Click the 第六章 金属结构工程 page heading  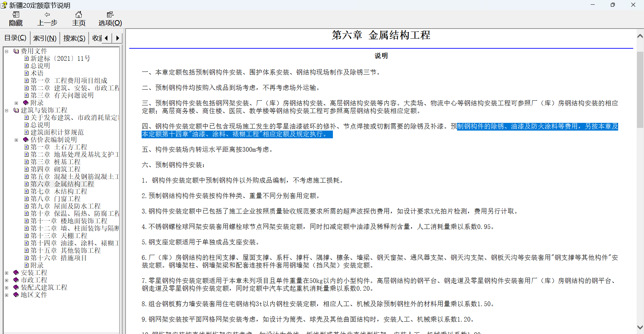click(381, 35)
